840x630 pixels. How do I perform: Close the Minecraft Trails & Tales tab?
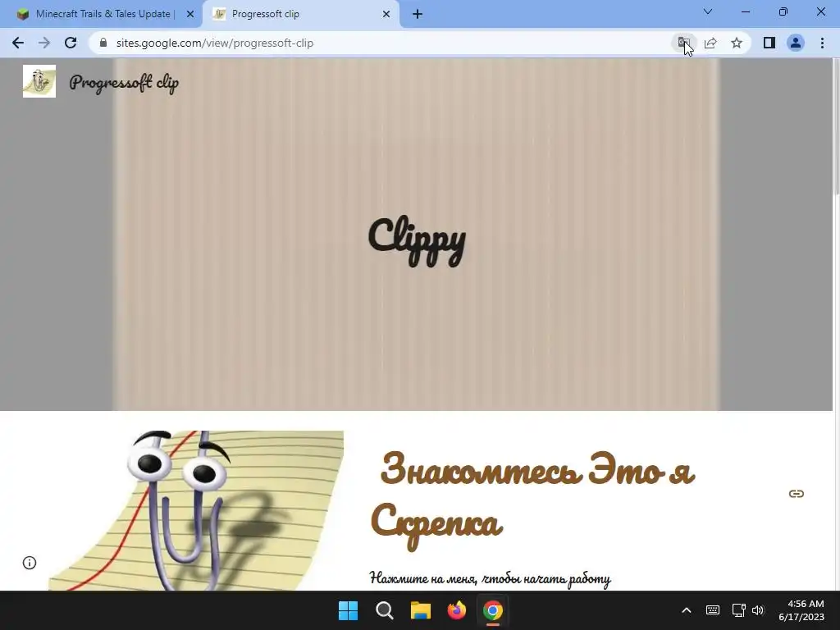(190, 14)
